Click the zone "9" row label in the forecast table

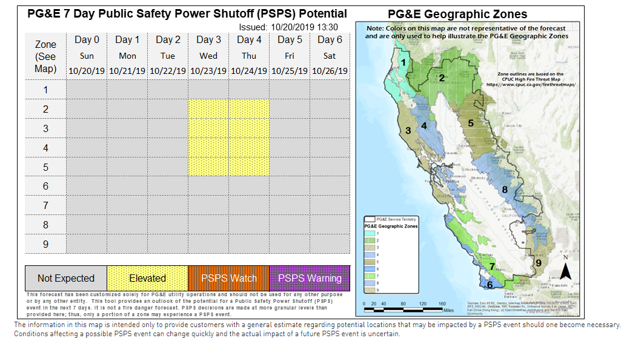click(x=45, y=244)
